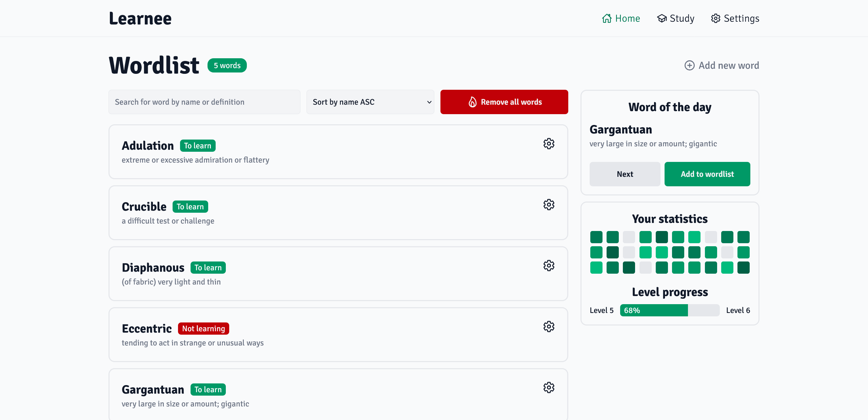
Task: Click the Wordlist page heading
Action: 154,65
